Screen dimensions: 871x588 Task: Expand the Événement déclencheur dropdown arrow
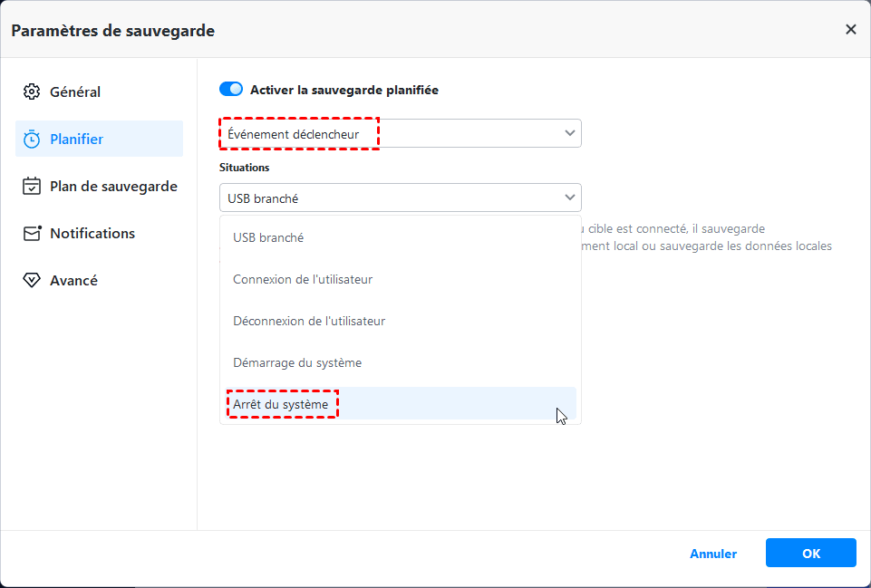[x=569, y=133]
